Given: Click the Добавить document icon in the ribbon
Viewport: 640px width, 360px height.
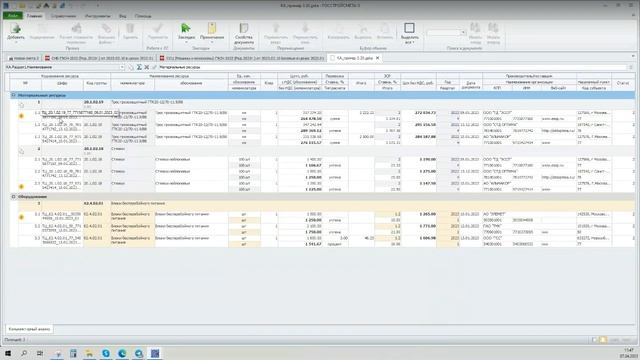Looking at the screenshot, I should tap(16, 29).
